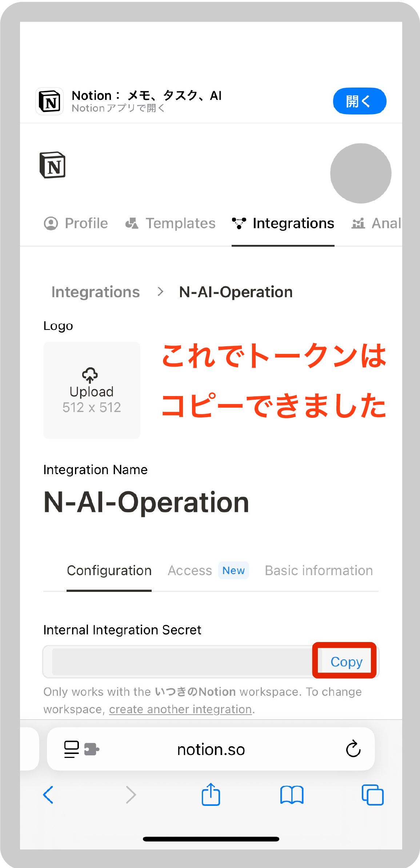Tap the blue 開く button

coord(359,101)
